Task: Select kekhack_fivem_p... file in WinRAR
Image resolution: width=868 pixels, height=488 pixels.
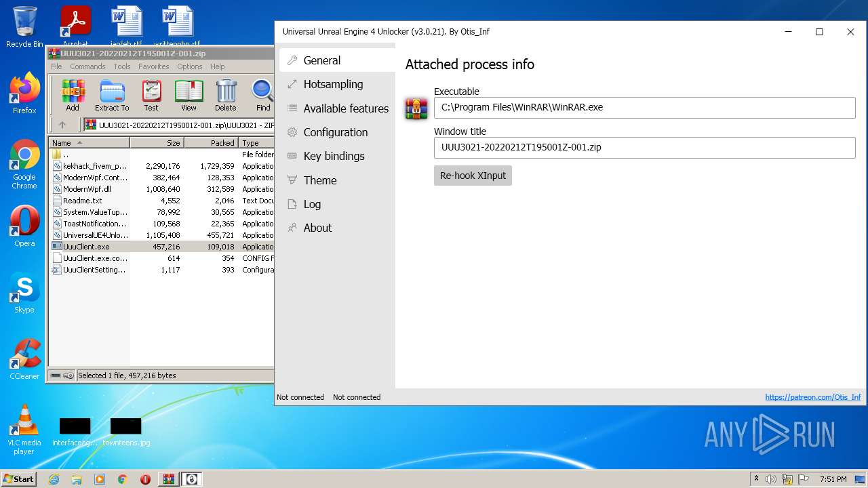Action: pyautogui.click(x=161, y=166)
